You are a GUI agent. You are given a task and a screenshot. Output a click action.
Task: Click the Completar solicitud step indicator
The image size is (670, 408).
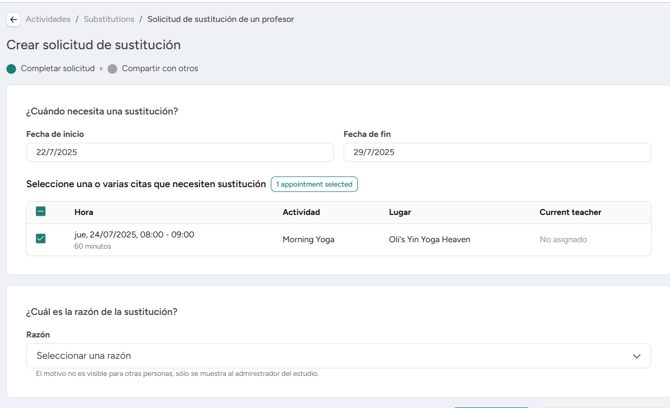coord(11,69)
